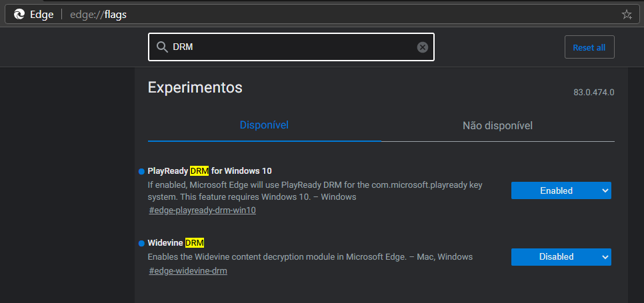The image size is (644, 303).
Task: Click the Experimentos page heading
Action: click(x=195, y=87)
